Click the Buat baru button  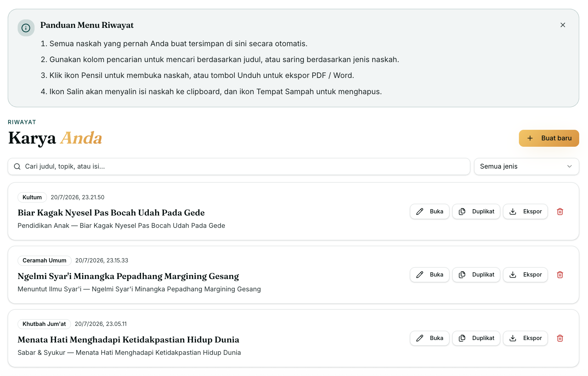coord(549,138)
